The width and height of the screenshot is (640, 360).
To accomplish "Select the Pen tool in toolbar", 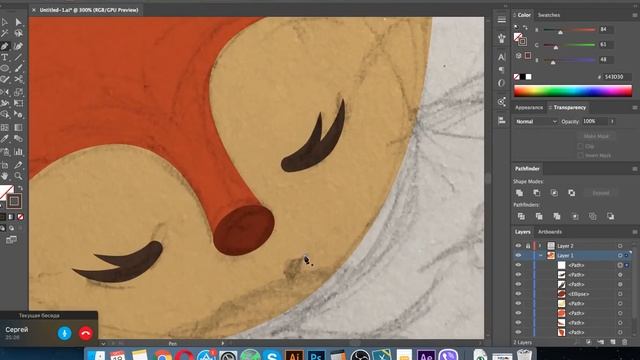I will coord(5,46).
